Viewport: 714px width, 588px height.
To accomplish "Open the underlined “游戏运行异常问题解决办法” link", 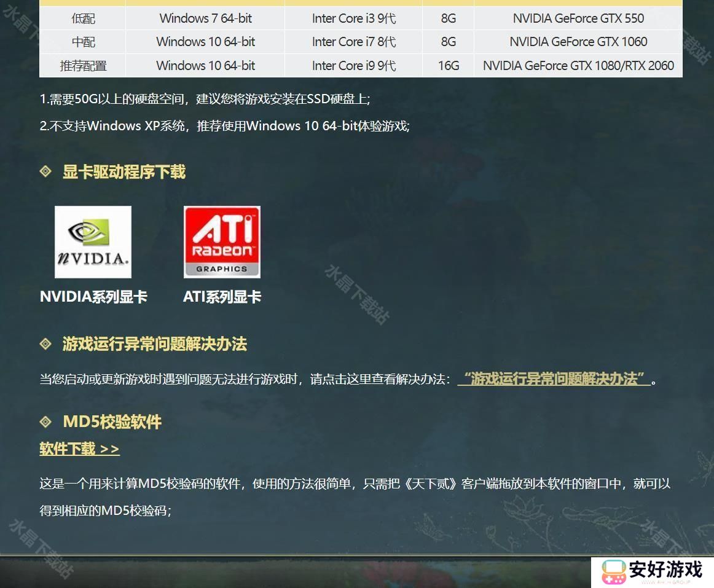I will point(554,378).
